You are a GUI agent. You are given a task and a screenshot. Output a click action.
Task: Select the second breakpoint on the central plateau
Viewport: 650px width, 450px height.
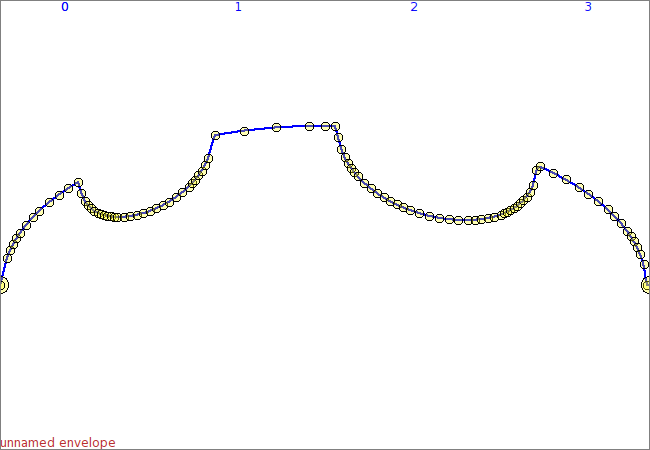tap(244, 131)
